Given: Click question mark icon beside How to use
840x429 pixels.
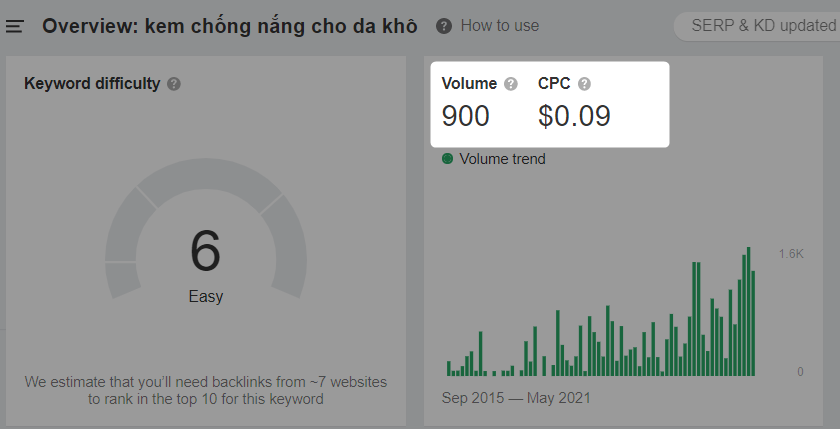Looking at the screenshot, I should tap(444, 26).
